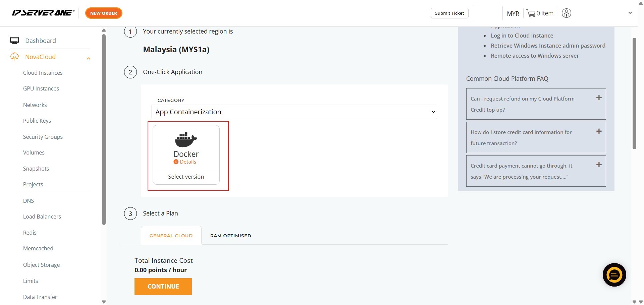
Task: Open the Category dropdown App Containerization
Action: 294,112
